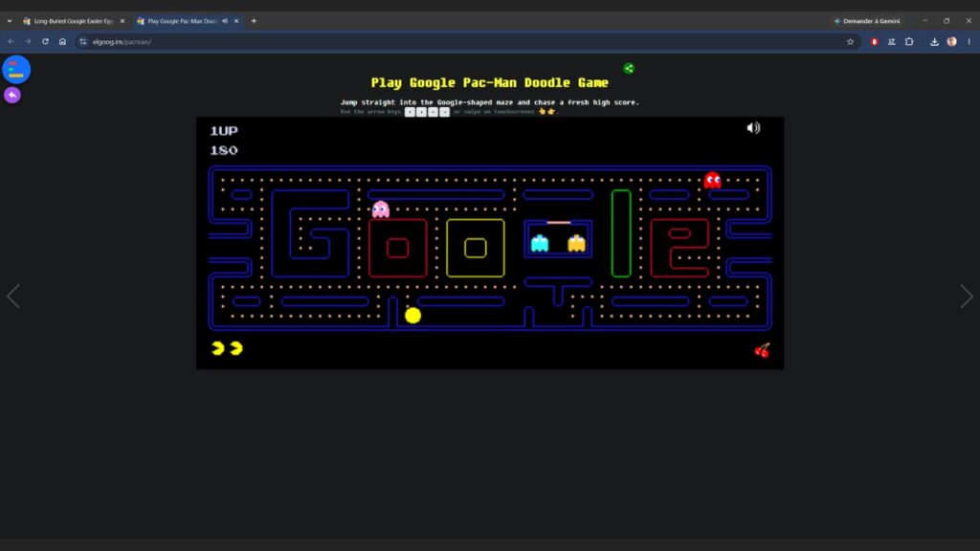Open the profile avatar menu
Image resolution: width=980 pixels, height=551 pixels.
pos(952,42)
